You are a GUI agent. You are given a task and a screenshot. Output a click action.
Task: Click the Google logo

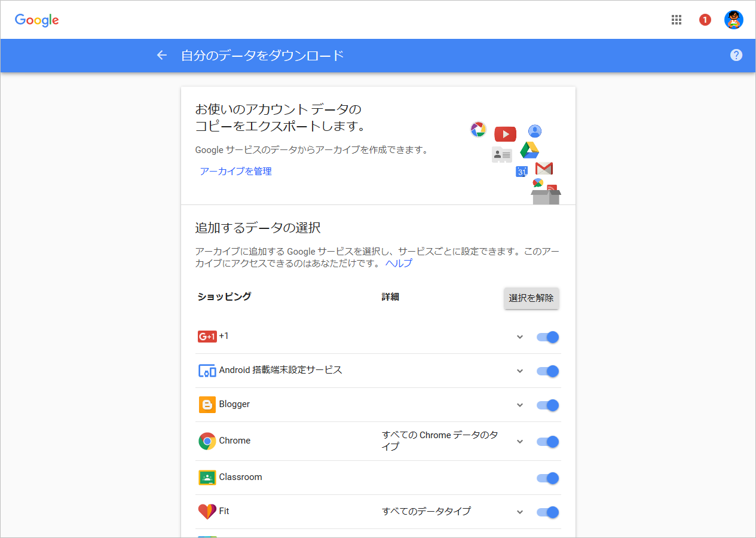pos(37,20)
